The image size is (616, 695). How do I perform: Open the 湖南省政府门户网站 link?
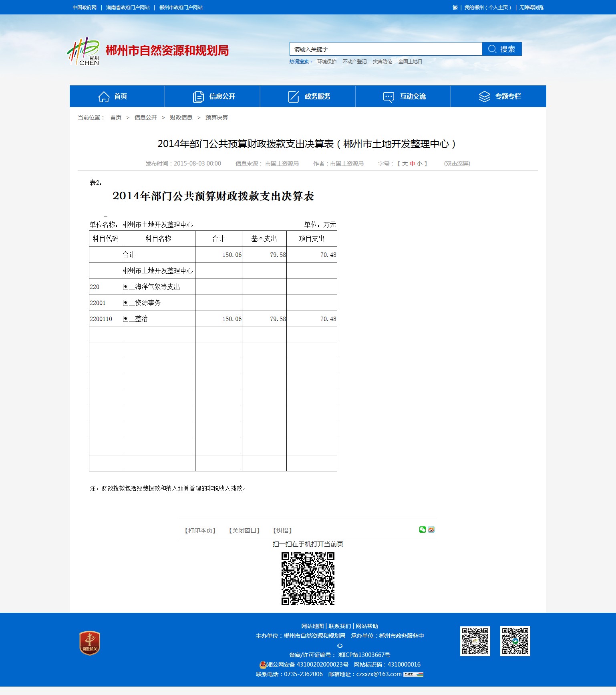pos(128,8)
